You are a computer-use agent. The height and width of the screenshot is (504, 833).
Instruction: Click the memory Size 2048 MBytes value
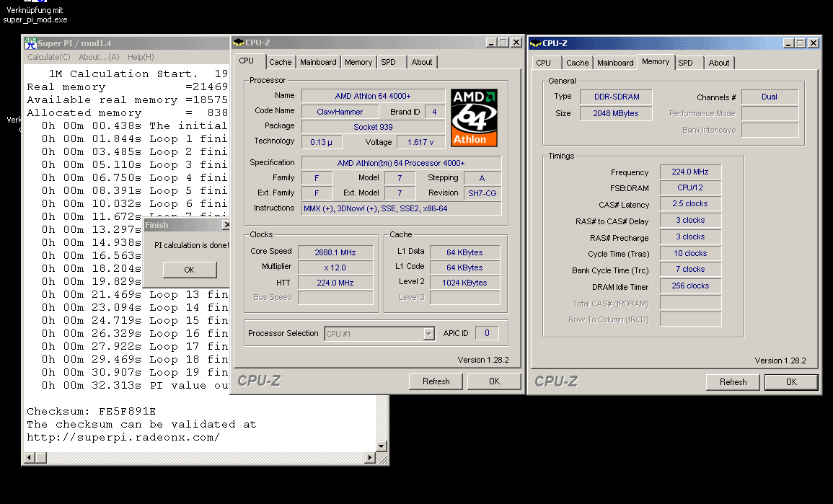[x=616, y=113]
